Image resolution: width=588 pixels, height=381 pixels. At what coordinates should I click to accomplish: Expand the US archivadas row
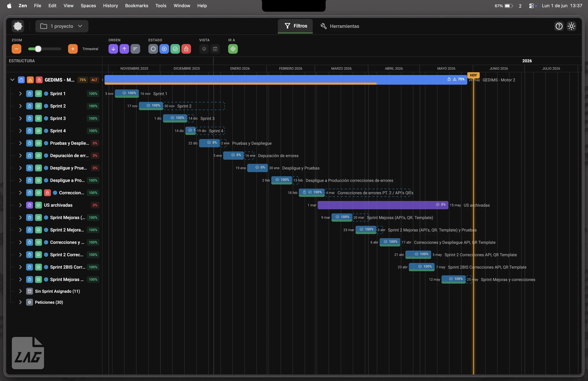[20, 205]
